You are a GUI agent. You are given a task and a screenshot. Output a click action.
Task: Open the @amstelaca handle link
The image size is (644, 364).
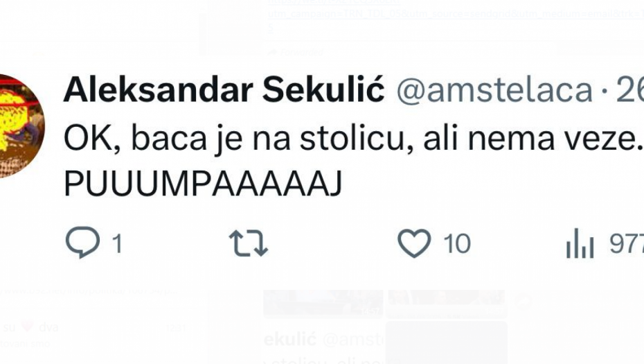[x=494, y=91]
